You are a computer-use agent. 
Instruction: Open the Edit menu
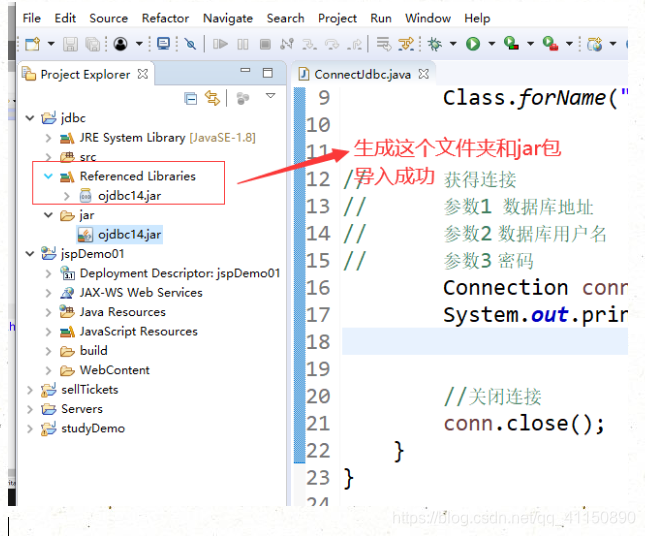[65, 18]
